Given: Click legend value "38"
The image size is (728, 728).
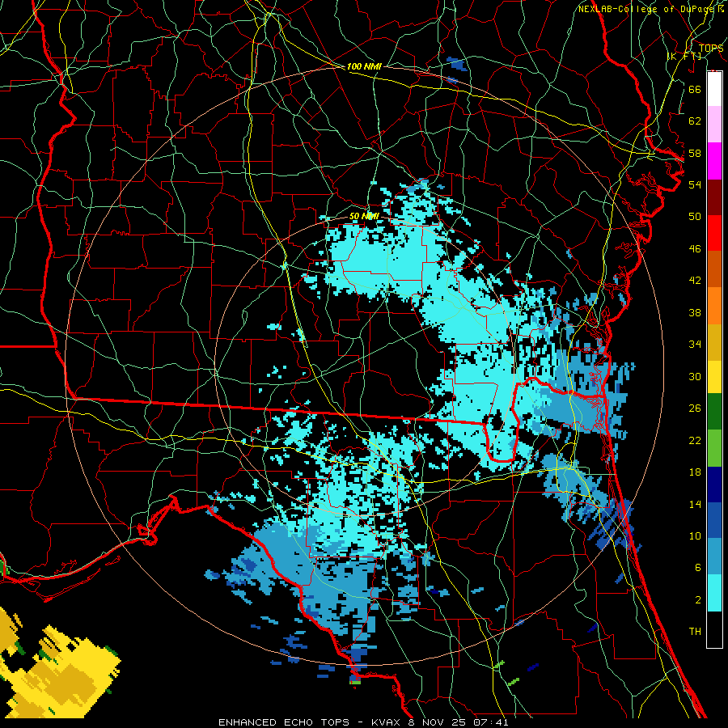Looking at the screenshot, I should [695, 312].
